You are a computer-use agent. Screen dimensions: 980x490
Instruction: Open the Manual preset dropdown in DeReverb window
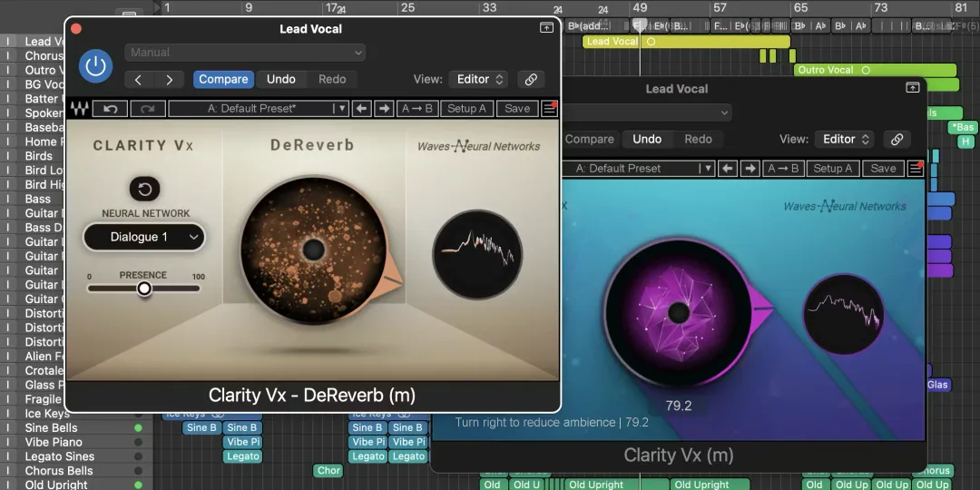(x=245, y=53)
